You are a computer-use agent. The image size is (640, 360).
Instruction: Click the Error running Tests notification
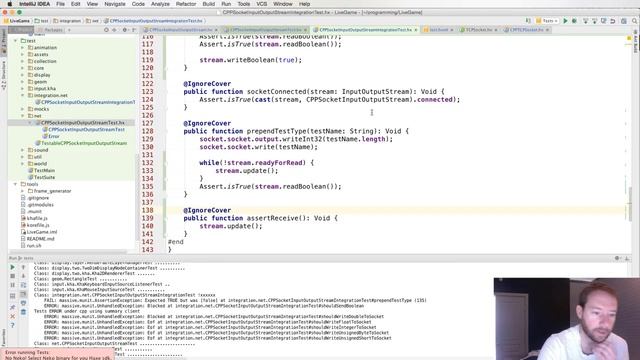(x=57, y=354)
